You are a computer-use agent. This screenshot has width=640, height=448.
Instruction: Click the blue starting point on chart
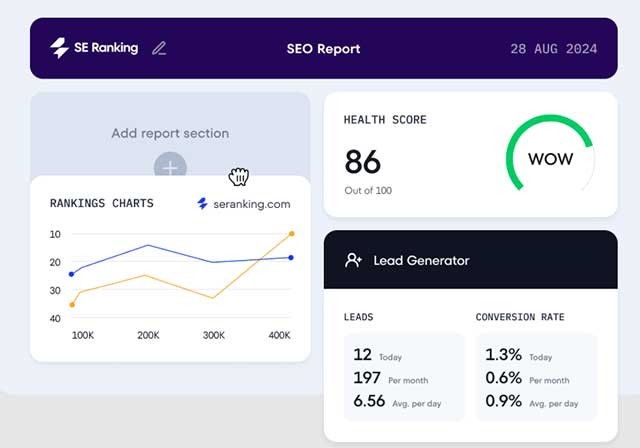pyautogui.click(x=71, y=274)
